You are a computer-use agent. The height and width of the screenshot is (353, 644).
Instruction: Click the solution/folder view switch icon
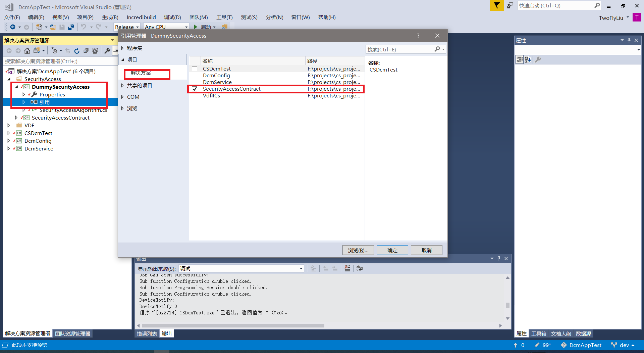click(x=37, y=51)
